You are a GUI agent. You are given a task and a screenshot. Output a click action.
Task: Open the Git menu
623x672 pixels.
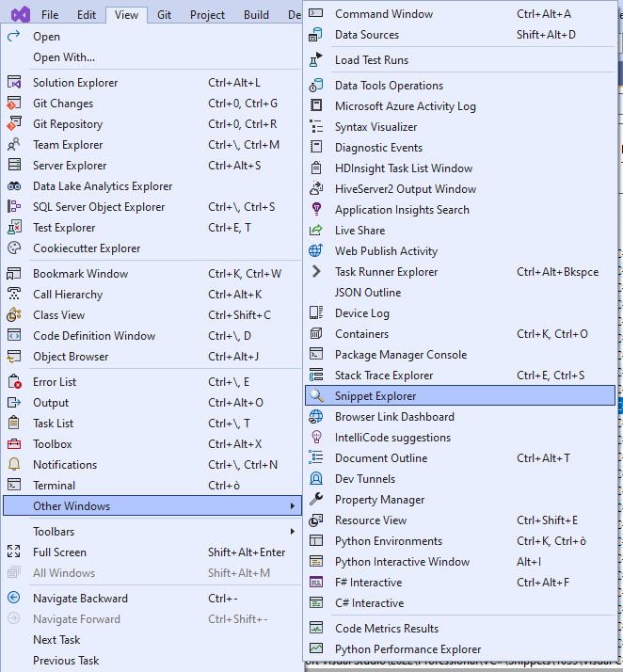[x=164, y=15]
